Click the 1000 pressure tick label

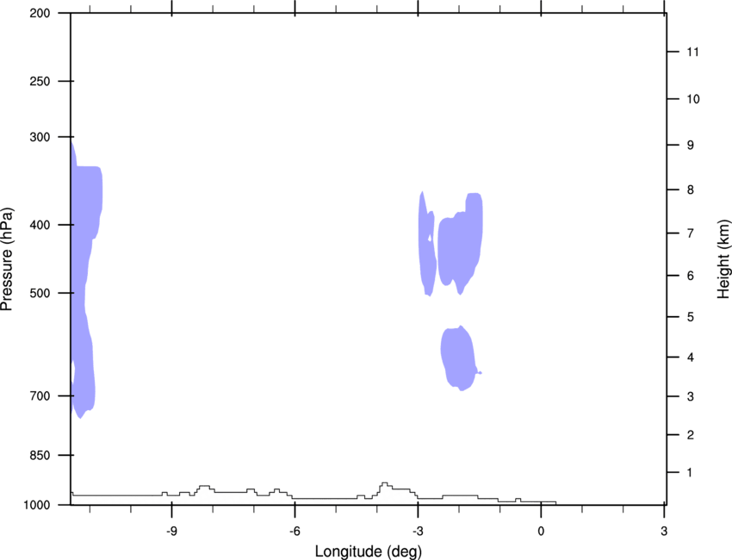37,505
